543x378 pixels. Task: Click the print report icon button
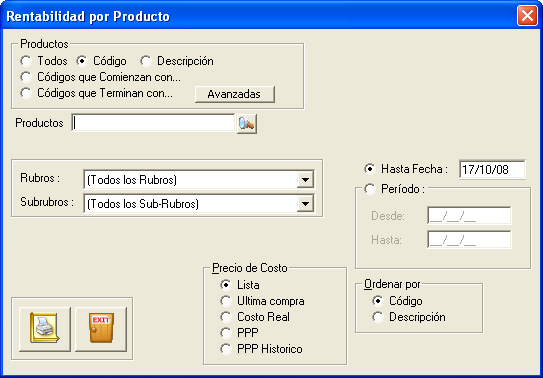(45, 329)
